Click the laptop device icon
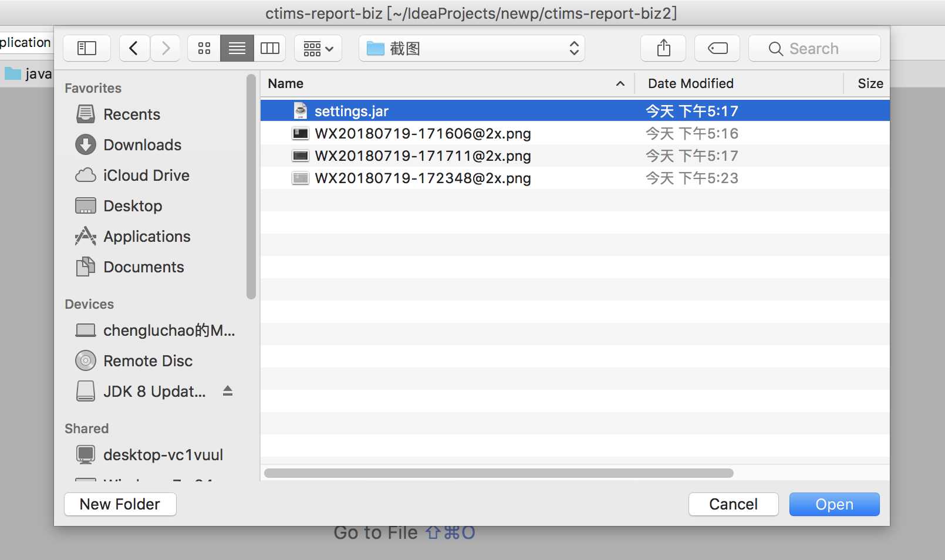 pos(86,330)
